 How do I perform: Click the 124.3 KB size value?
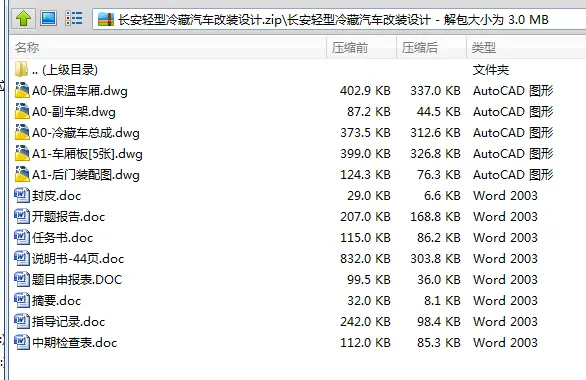coord(365,174)
